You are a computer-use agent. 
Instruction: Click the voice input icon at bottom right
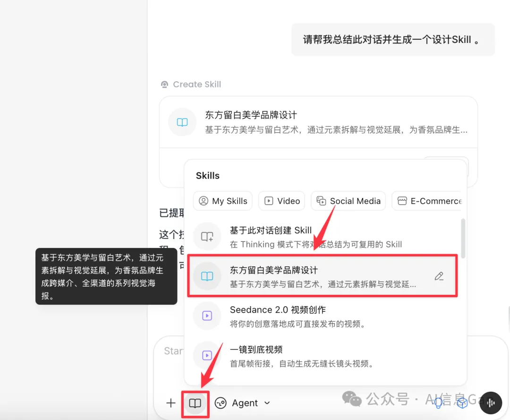pos(491,403)
